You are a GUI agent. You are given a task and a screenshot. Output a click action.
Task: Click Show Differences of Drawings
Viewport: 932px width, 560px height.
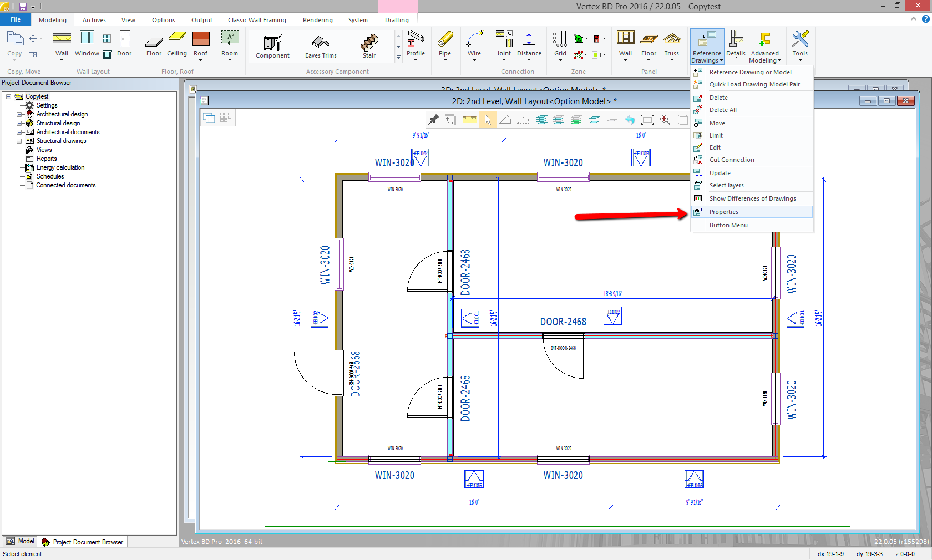tap(752, 198)
